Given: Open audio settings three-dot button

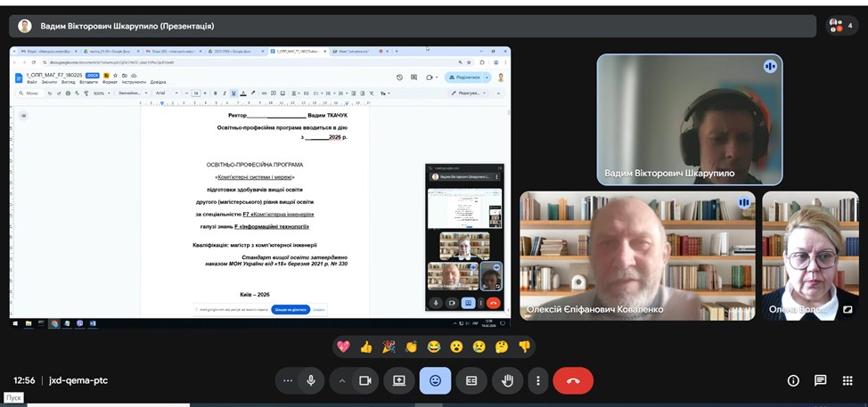Looking at the screenshot, I should coord(287,380).
